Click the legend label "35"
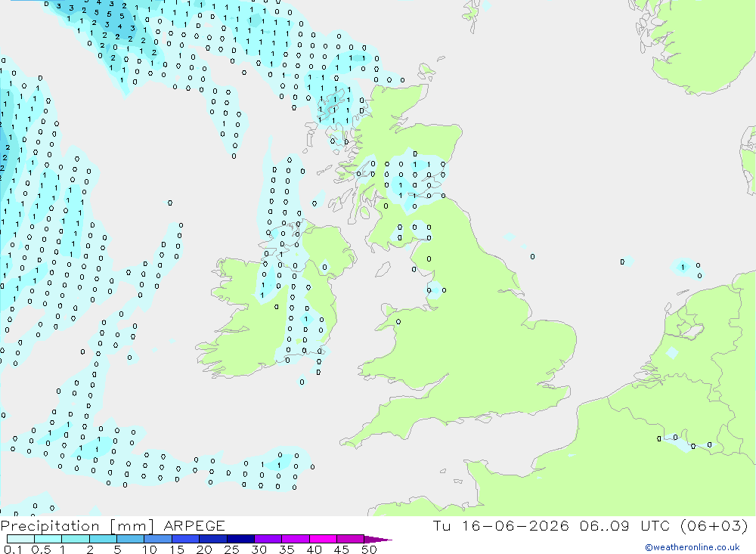Viewport: 756px width, 554px height. 287,549
